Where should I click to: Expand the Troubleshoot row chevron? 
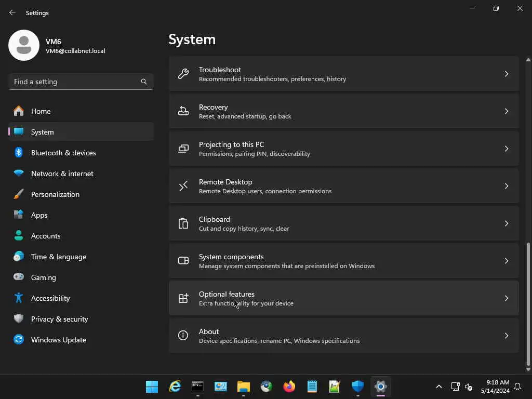coord(506,74)
